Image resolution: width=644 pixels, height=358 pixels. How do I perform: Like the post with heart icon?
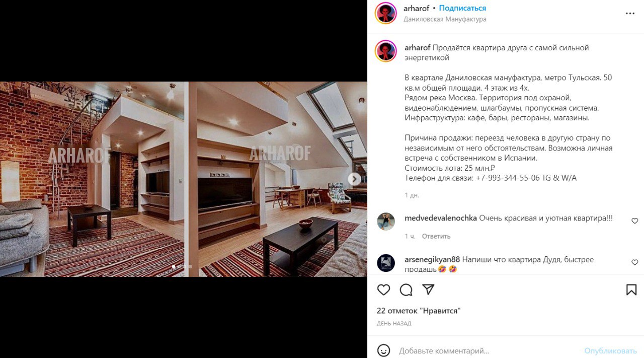coord(384,290)
